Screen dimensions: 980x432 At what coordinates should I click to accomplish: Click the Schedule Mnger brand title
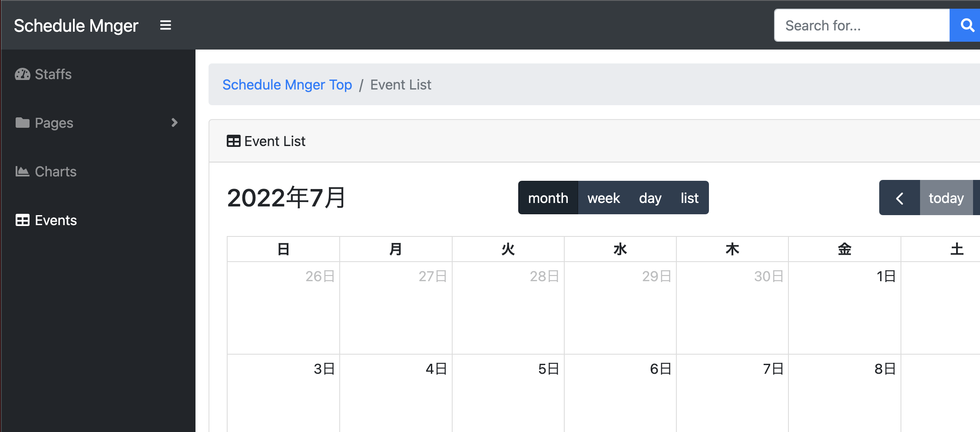tap(76, 26)
